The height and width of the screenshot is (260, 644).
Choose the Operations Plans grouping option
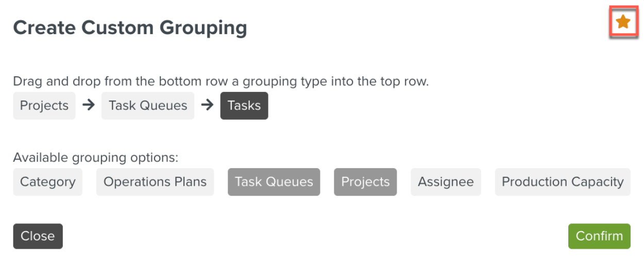pyautogui.click(x=155, y=182)
